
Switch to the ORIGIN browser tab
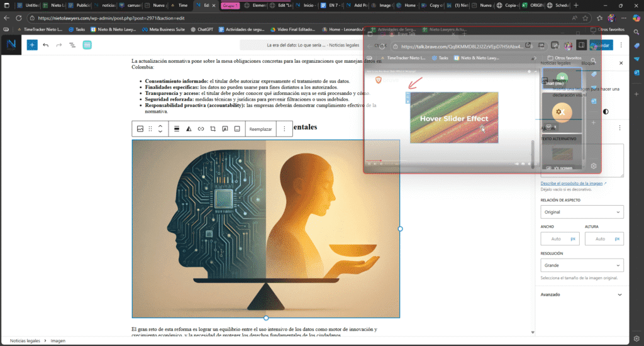tap(532, 5)
